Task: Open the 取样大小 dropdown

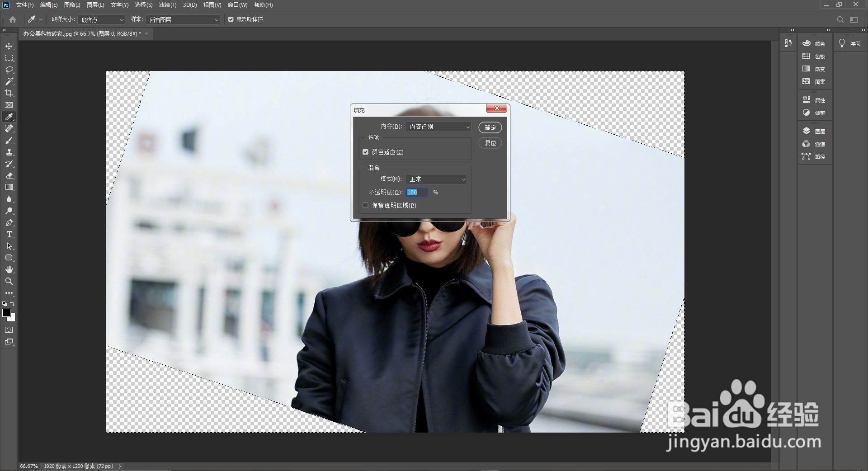Action: click(101, 20)
